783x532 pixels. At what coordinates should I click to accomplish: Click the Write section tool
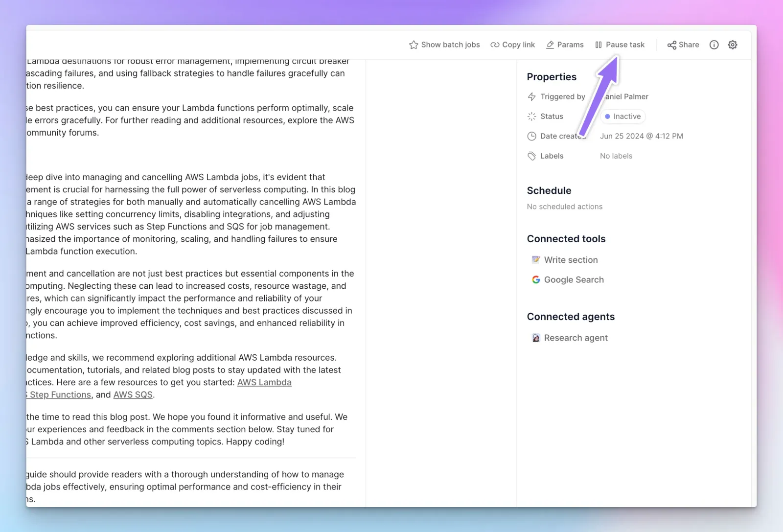click(565, 260)
